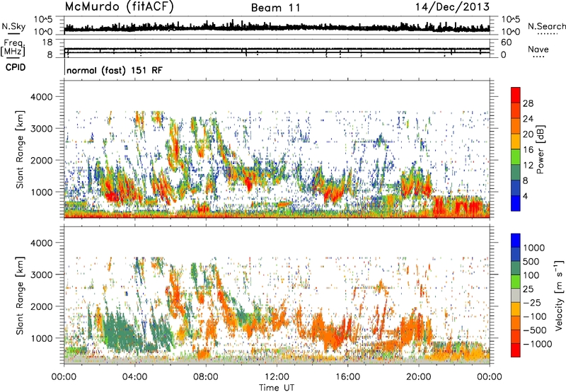The width and height of the screenshot is (566, 392).
Task: Click 'normal (fast) 151 RF' text
Action: click(x=115, y=70)
